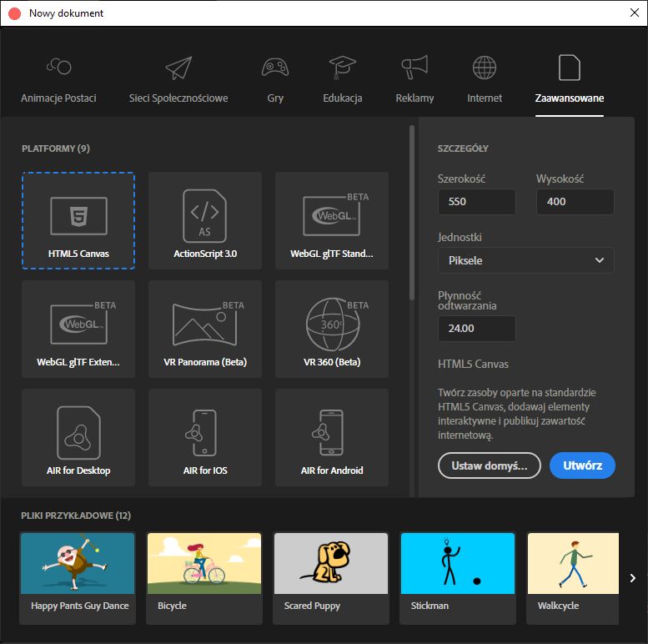Switch to Sieci Społecznościowe tab label
The image size is (648, 644).
[178, 98]
